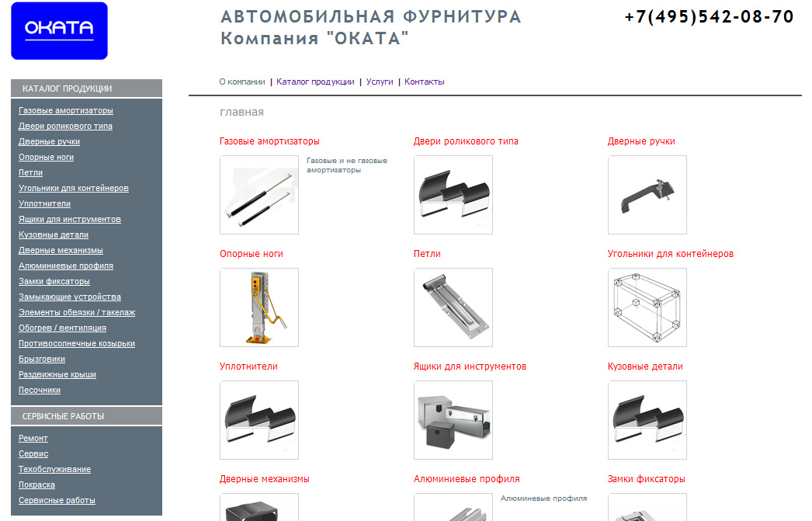
Task: Click the red 'Дверные механизмы' heading
Action: click(265, 479)
